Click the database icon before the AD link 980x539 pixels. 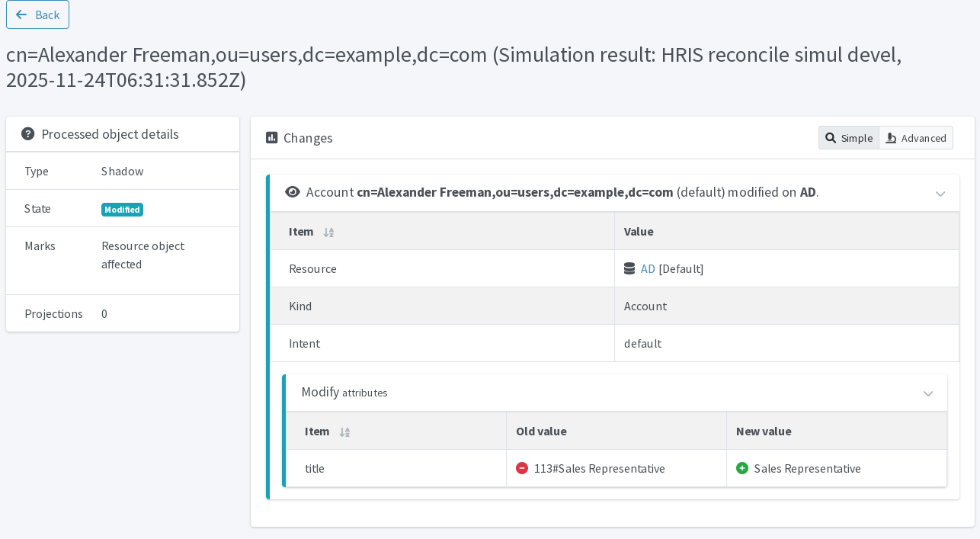629,268
